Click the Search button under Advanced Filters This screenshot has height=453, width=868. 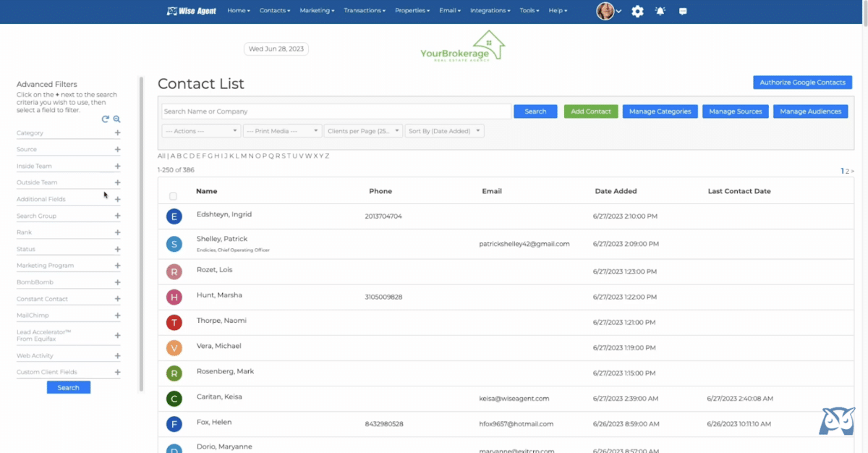(x=69, y=387)
